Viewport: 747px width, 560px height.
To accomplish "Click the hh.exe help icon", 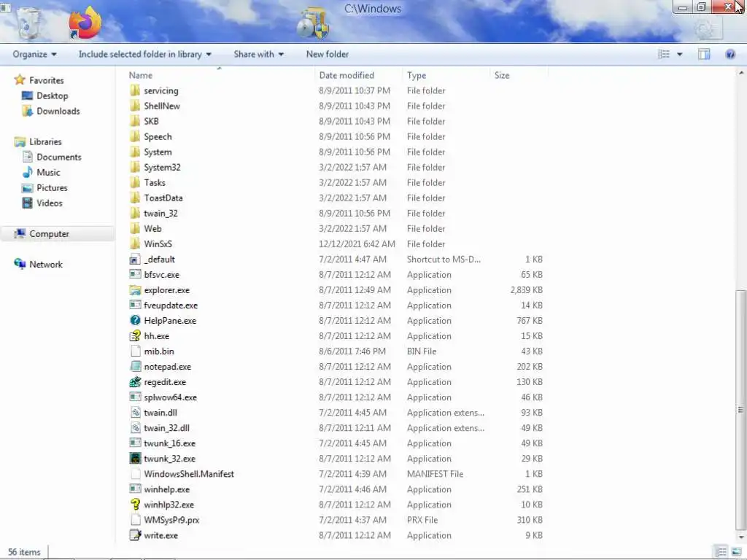I will (135, 335).
